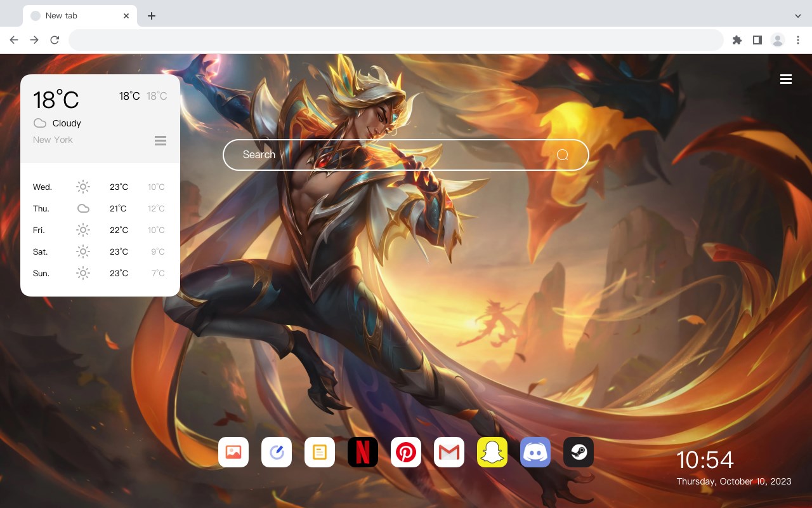Viewport: 812px width, 508px height.
Task: Open the weather widget menu icon
Action: pyautogui.click(x=160, y=140)
